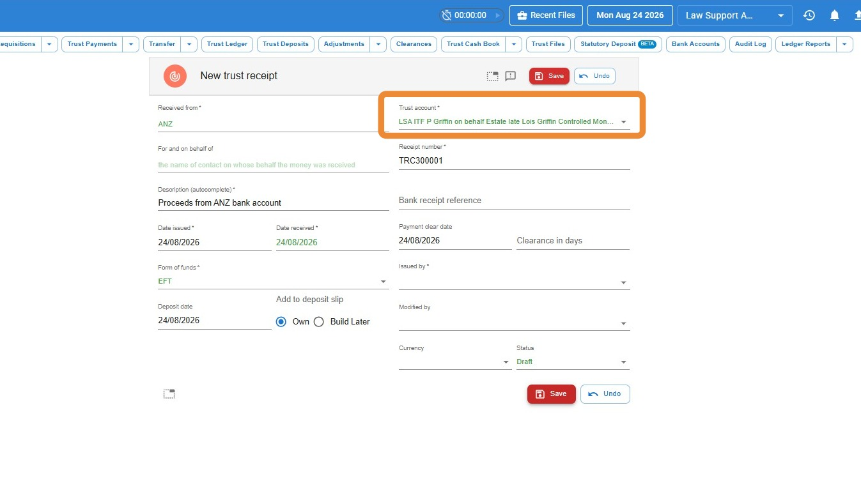Viewport: 861px width, 504px height.
Task: Open the Modified by dropdown
Action: tap(514, 323)
